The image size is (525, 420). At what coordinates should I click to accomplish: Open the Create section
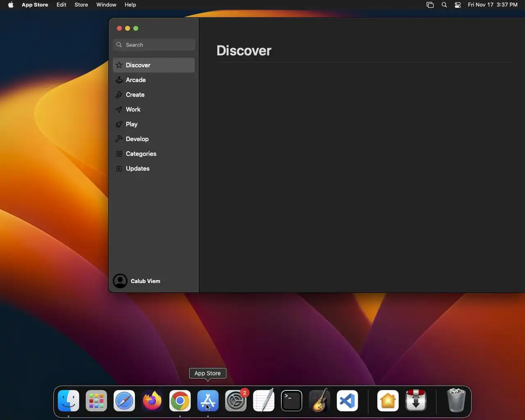[x=154, y=95]
